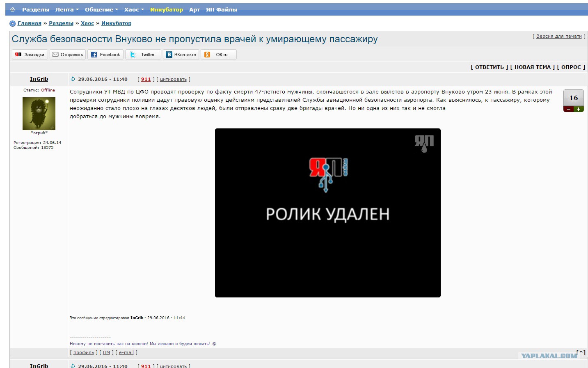Click InGrib's hedgehog avatar image
Image resolution: width=588 pixels, height=368 pixels.
[39, 114]
